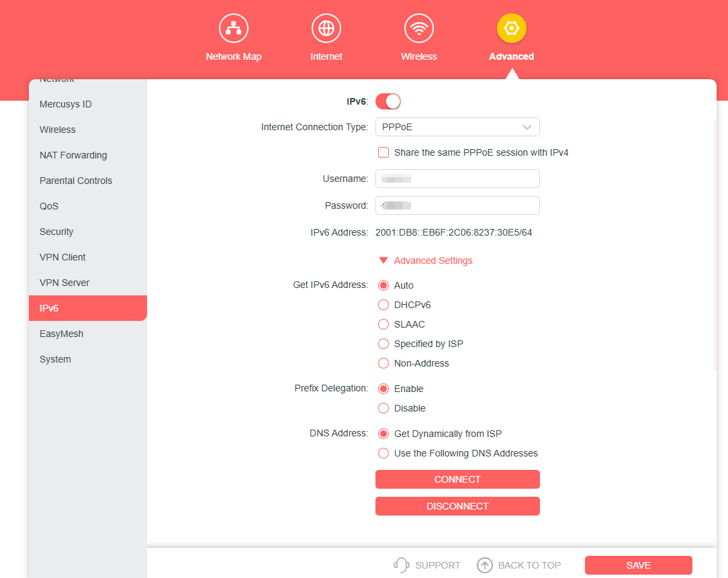Select Get Dynamically from ISP DNS option
Image resolution: width=728 pixels, height=578 pixels.
pyautogui.click(x=383, y=434)
